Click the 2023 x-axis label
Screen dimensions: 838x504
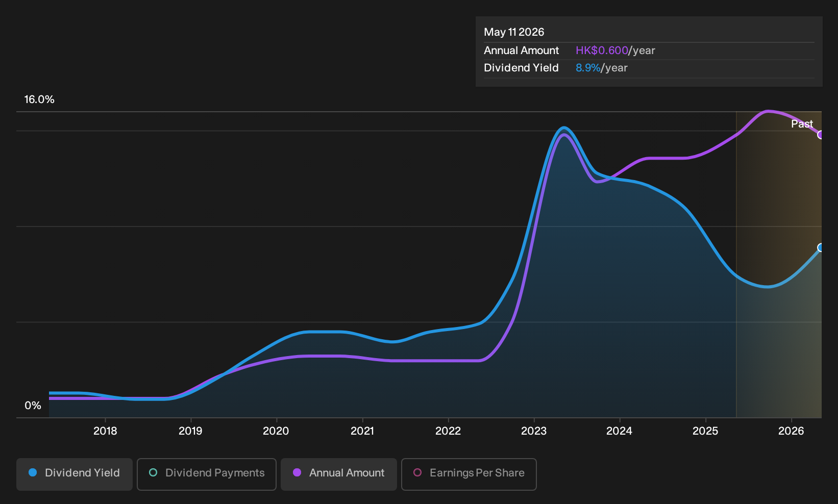click(534, 431)
